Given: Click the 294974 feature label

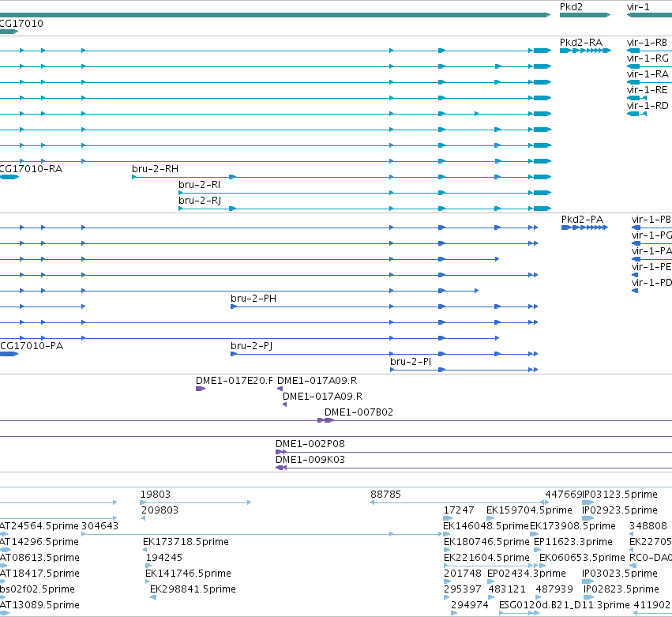Looking at the screenshot, I should coord(470,605).
